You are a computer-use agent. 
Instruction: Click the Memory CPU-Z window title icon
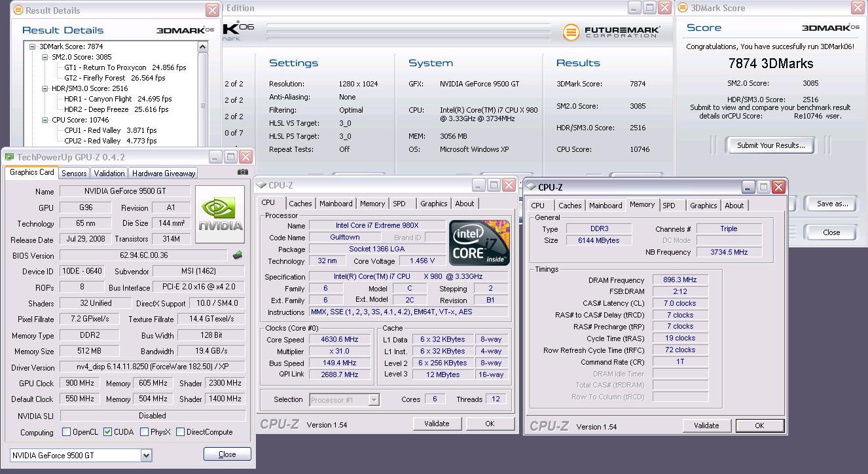(531, 187)
